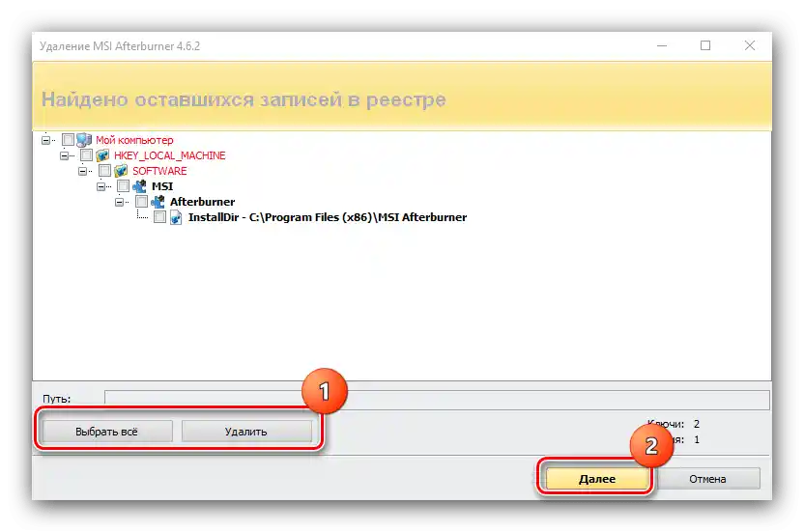Click the key icon beside the Afterburner entry
The image size is (804, 532).
[x=158, y=202]
